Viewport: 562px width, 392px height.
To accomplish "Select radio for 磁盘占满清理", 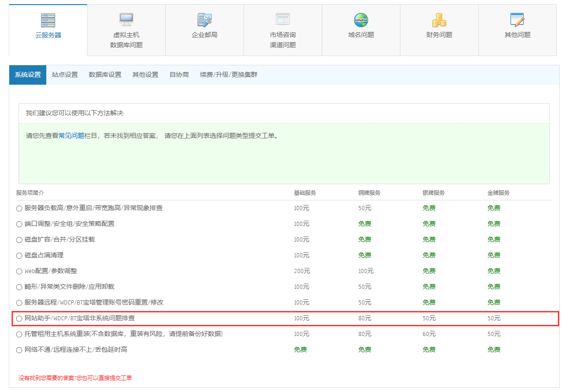I will click(19, 256).
